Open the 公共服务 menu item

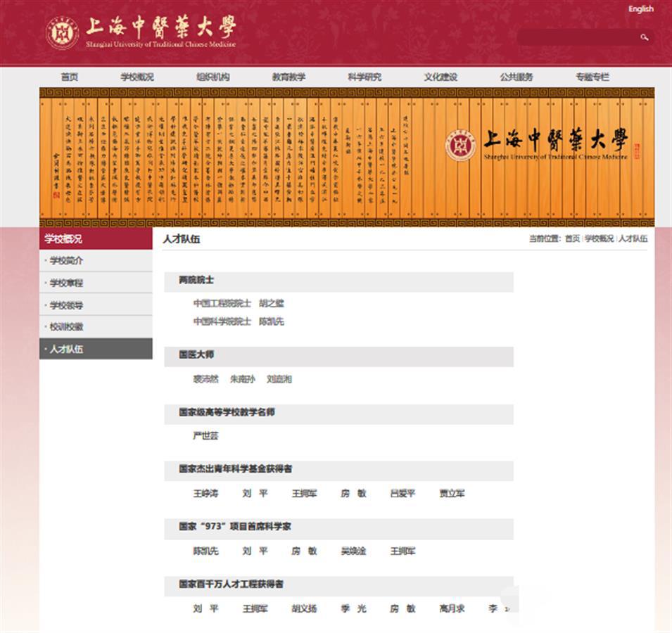coord(516,77)
